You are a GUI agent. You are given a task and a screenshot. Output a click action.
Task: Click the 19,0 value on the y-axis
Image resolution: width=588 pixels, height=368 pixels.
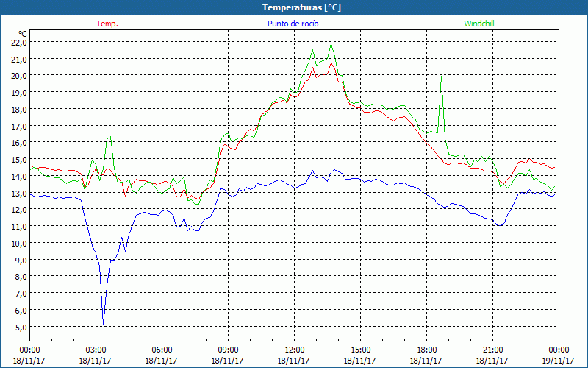[x=19, y=93]
